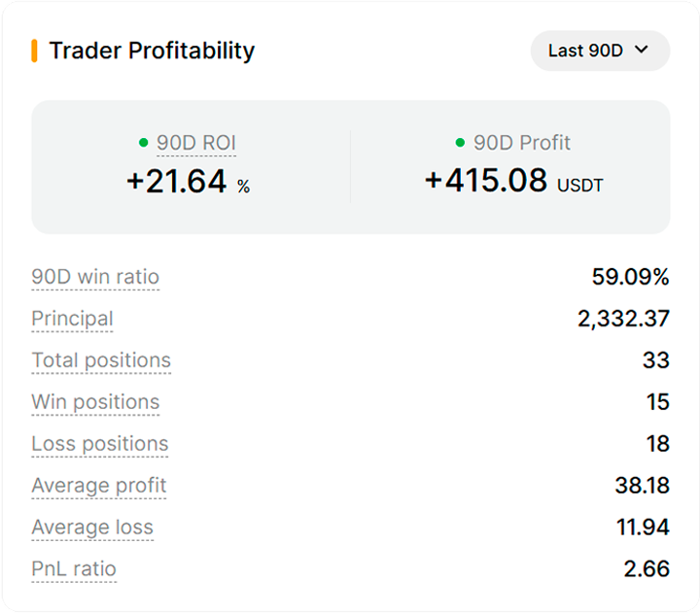Open the Last 90D period dropdown

pos(600,51)
